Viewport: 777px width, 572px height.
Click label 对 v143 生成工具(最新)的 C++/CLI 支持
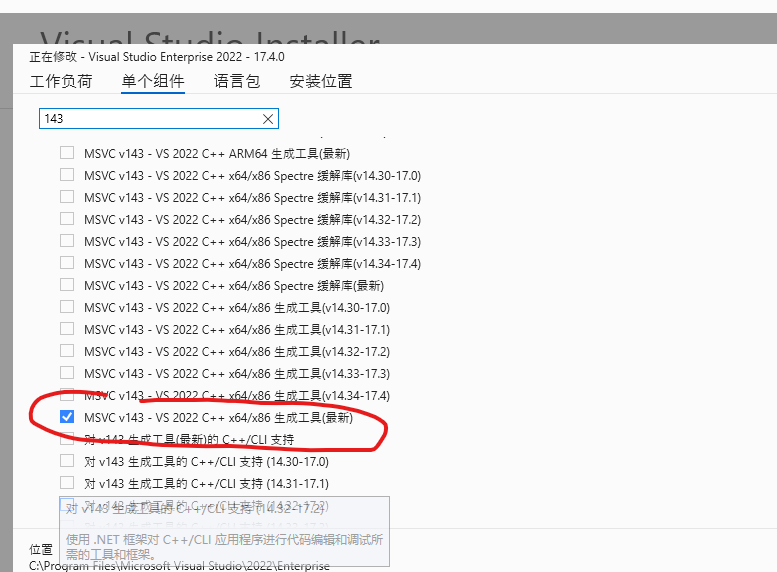pyautogui.click(x=189, y=440)
